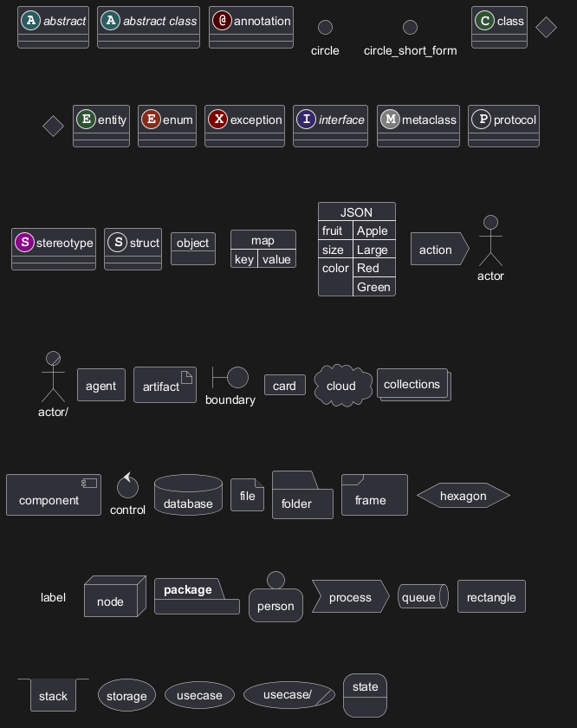
Task: Select the hexagon shape
Action: pyautogui.click(x=463, y=496)
